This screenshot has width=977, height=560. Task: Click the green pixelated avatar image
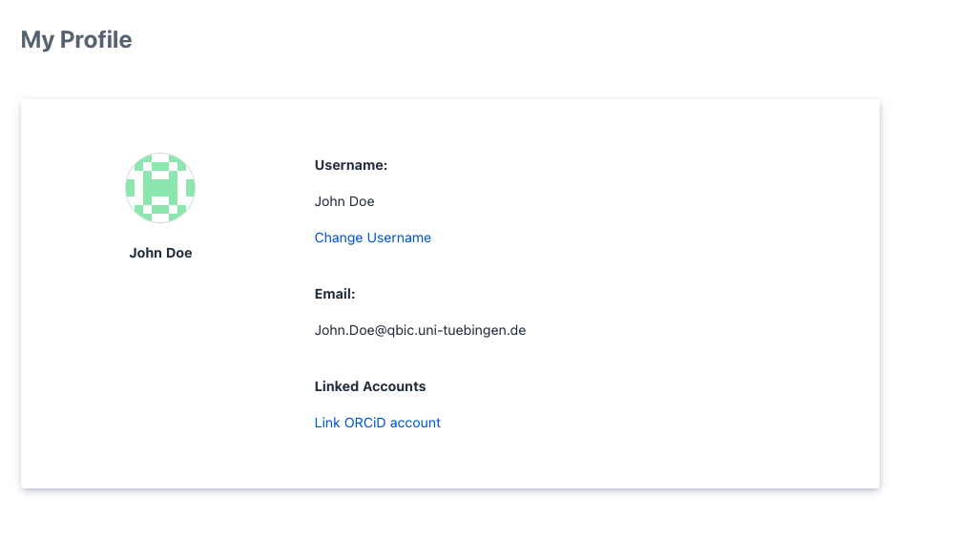[160, 188]
